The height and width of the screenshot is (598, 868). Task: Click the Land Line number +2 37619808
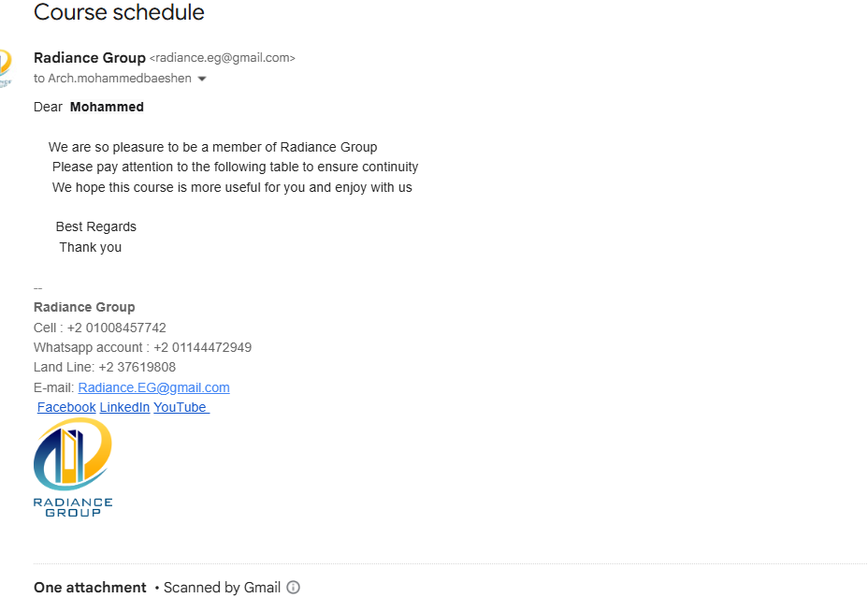(137, 367)
